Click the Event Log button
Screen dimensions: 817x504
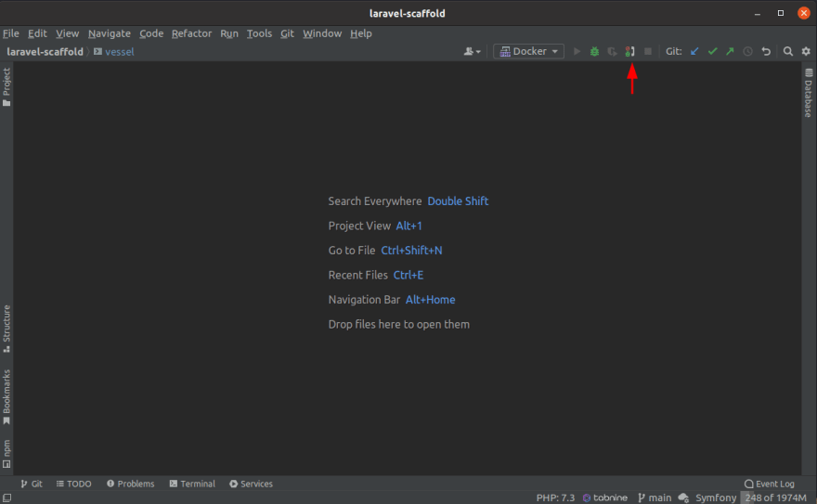click(x=769, y=484)
